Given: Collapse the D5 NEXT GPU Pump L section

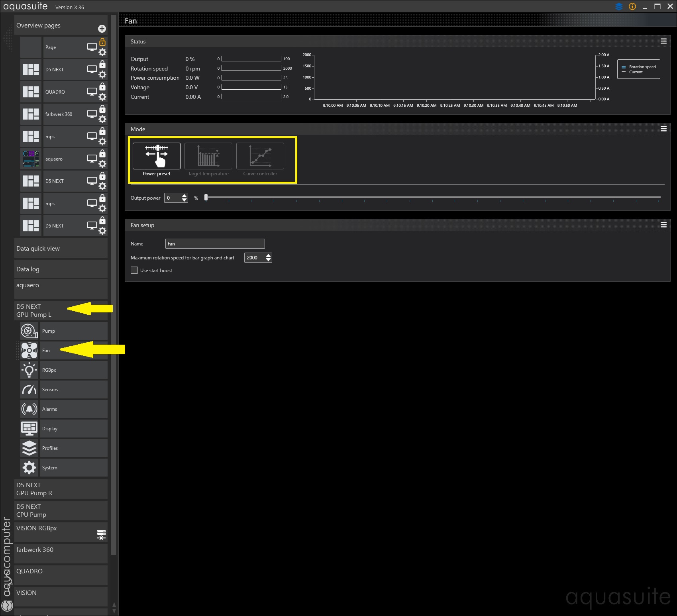Looking at the screenshot, I should 61,311.
